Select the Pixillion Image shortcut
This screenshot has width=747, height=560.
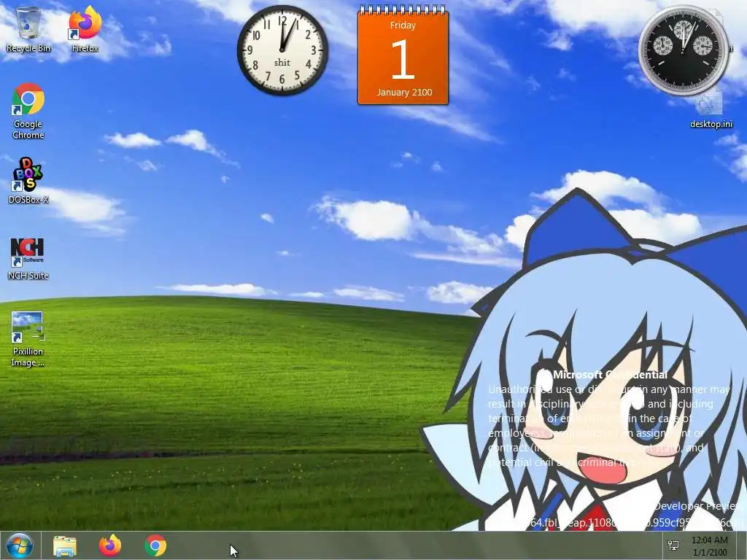coord(28,339)
